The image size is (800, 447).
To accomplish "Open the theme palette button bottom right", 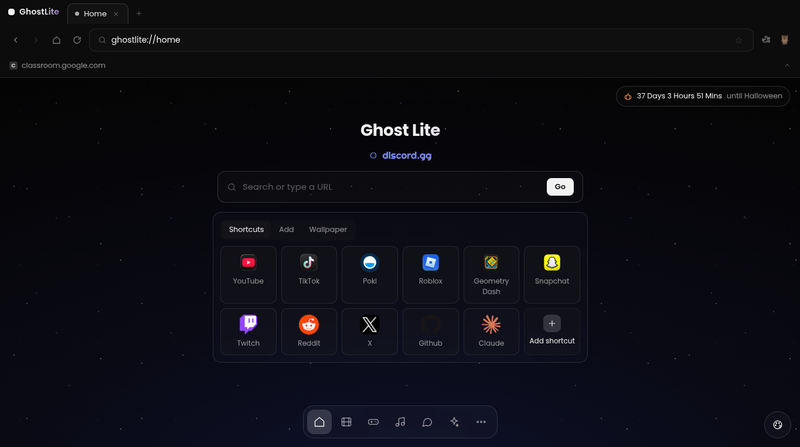I will (x=778, y=425).
